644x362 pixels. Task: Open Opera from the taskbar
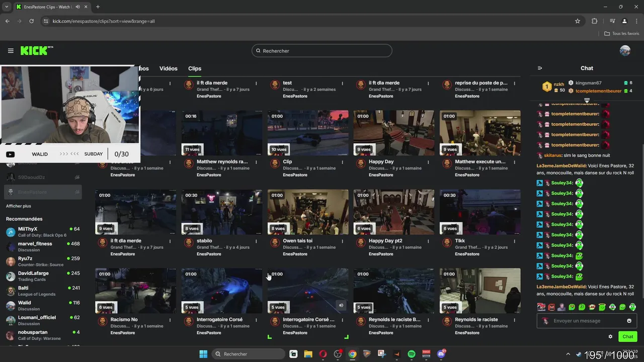point(323,354)
